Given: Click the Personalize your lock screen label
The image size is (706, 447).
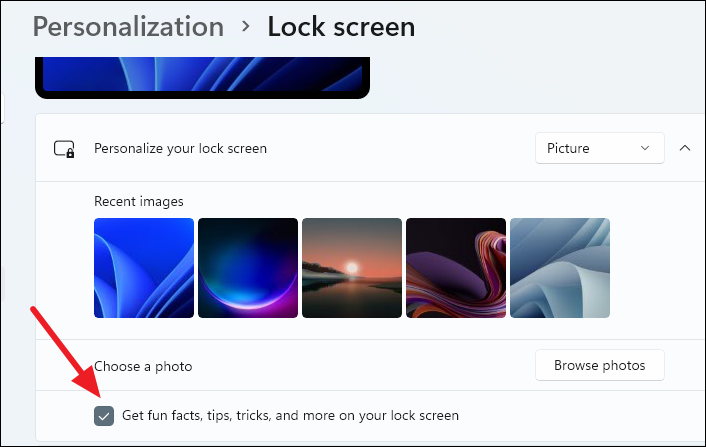Looking at the screenshot, I should tap(180, 149).
